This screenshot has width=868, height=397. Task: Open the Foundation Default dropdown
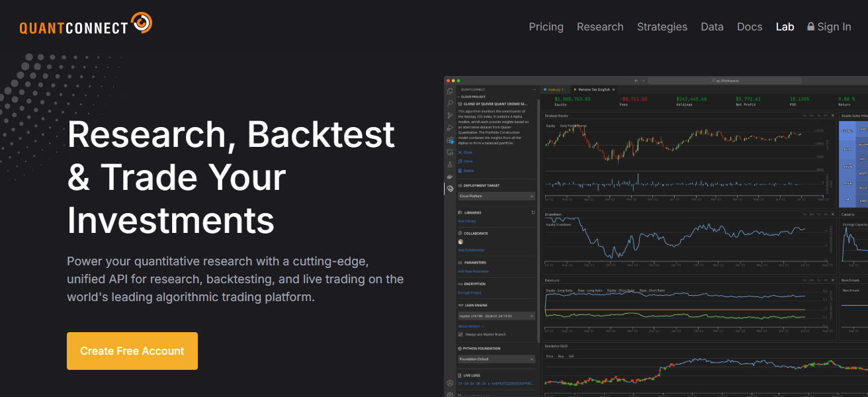tap(497, 359)
